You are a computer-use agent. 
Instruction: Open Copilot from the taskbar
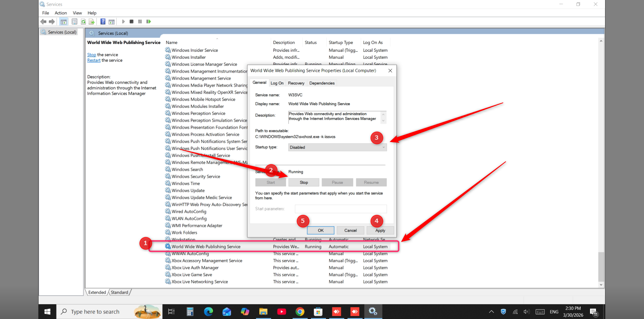coord(245,312)
